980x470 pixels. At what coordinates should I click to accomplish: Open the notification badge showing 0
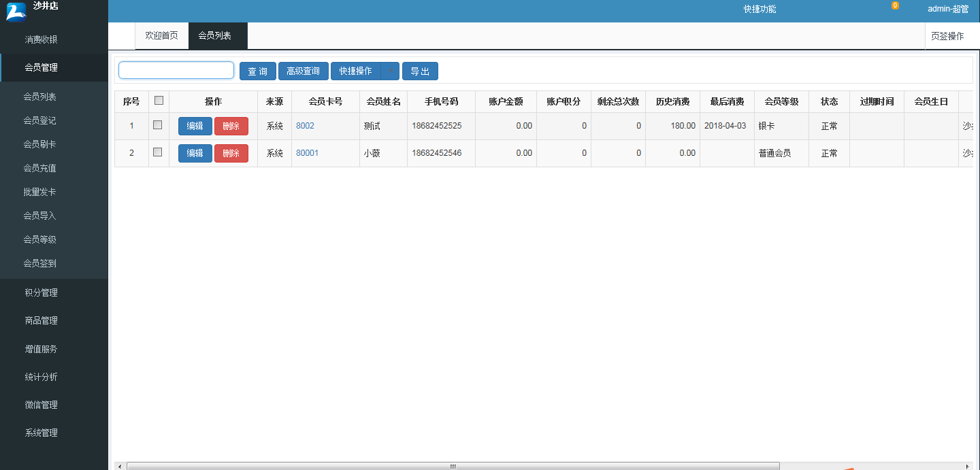pos(895,5)
